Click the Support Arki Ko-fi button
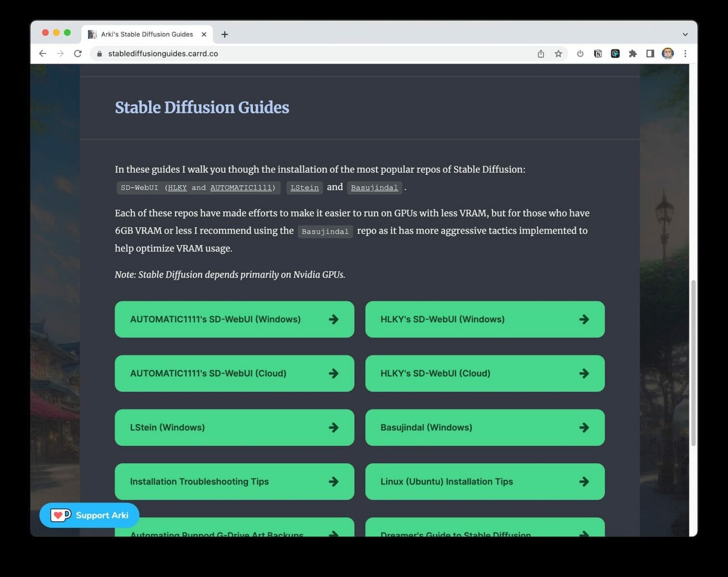Screen dimensions: 728x577 [89, 515]
